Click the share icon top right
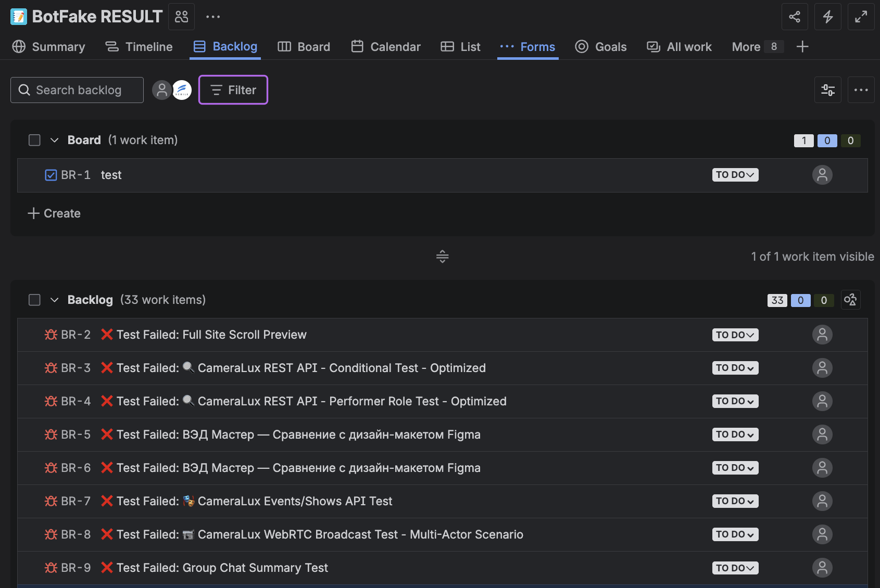 (795, 16)
